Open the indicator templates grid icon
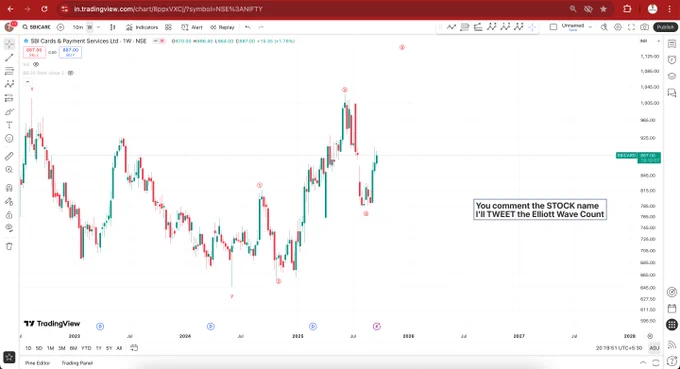This screenshot has width=680, height=369. pos(168,27)
